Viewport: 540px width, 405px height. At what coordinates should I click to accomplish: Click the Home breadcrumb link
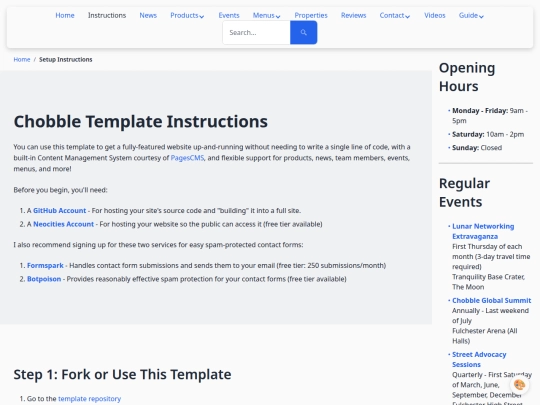(22, 60)
